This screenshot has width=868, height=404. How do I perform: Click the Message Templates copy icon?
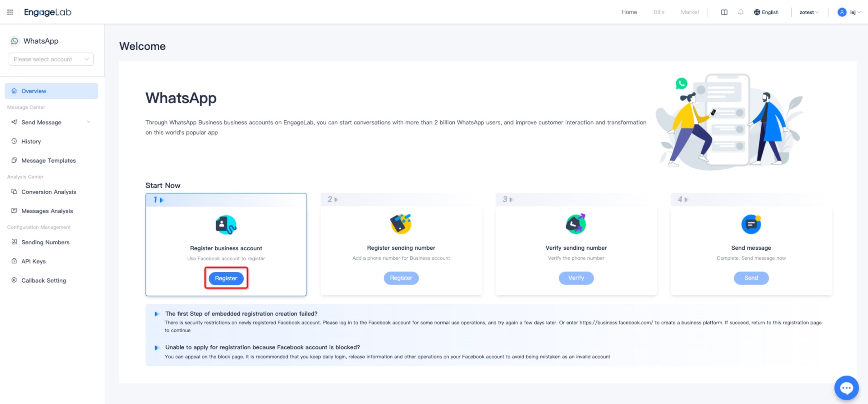click(14, 161)
